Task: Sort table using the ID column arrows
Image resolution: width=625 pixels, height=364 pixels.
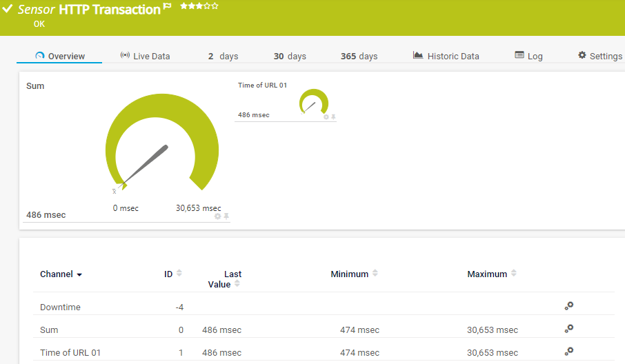Action: 179,274
